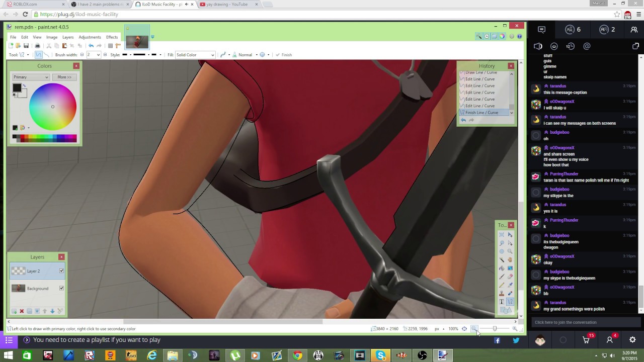Viewport: 644px width, 362px height.
Task: Duplicate the layer in Layers panel
Action: point(29,311)
